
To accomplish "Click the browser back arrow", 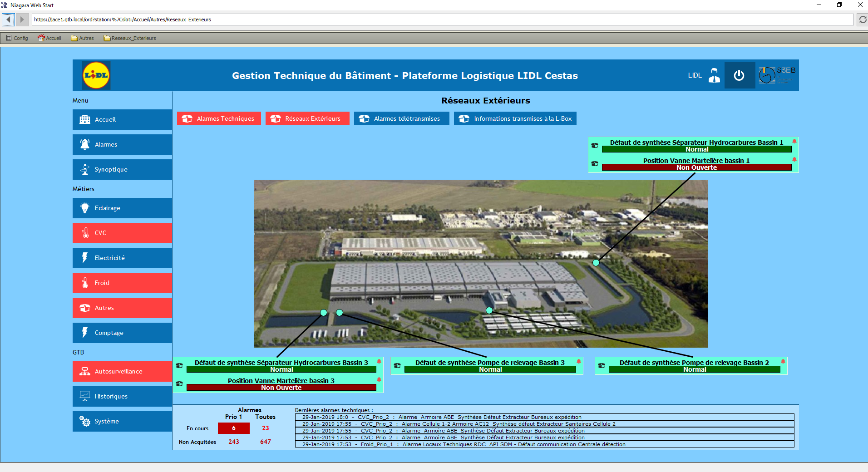I will coord(8,20).
